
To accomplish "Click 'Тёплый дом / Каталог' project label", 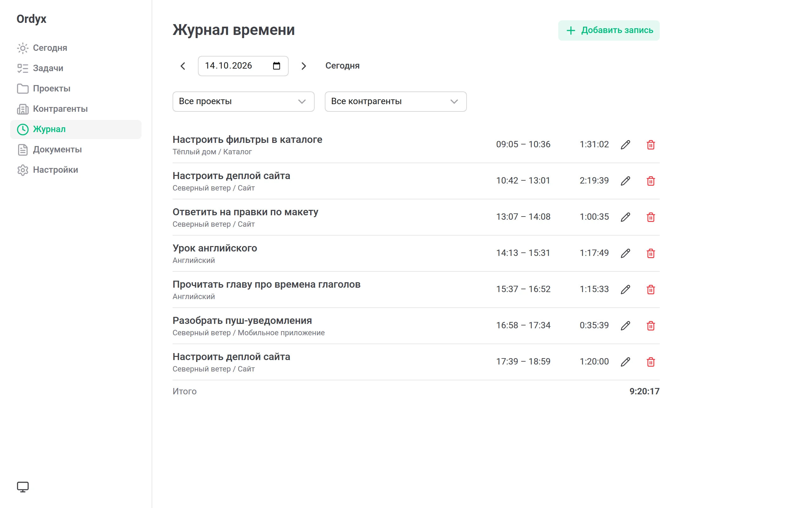I will point(212,152).
